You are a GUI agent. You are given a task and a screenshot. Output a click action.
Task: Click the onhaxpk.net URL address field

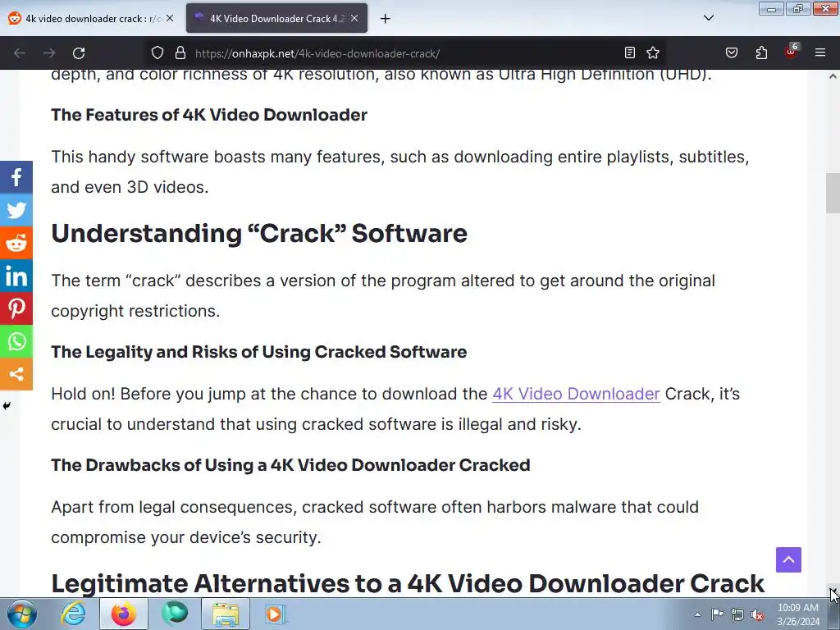point(404,53)
